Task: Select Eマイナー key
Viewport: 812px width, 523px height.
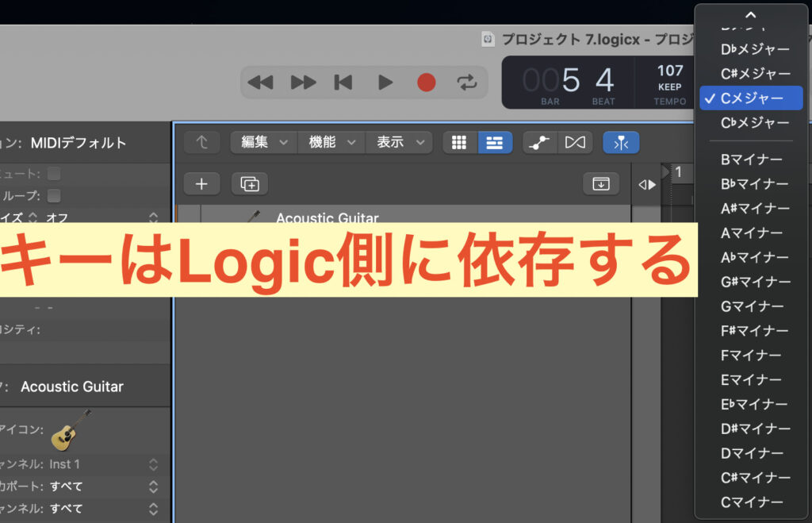Action: click(751, 380)
